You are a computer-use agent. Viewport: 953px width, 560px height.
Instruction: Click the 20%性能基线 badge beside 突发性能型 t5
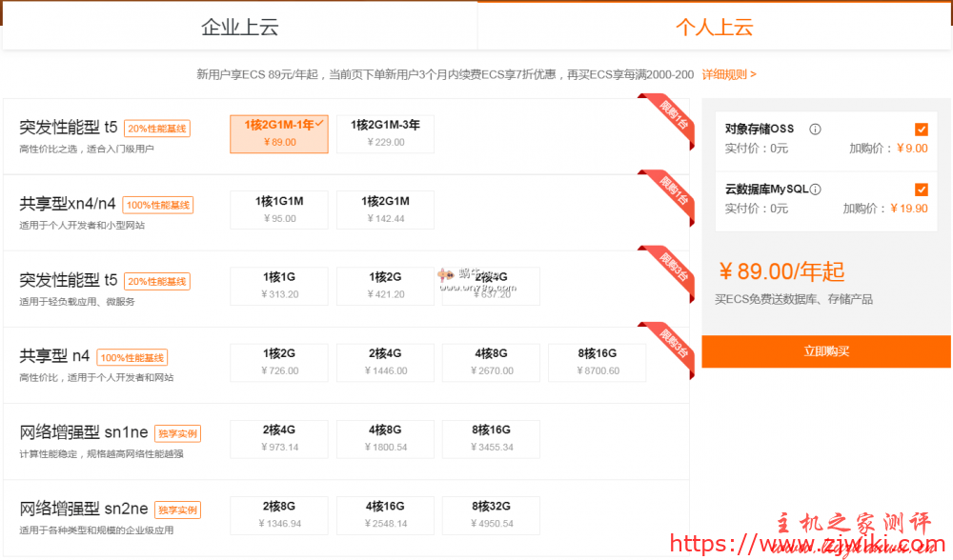[159, 128]
